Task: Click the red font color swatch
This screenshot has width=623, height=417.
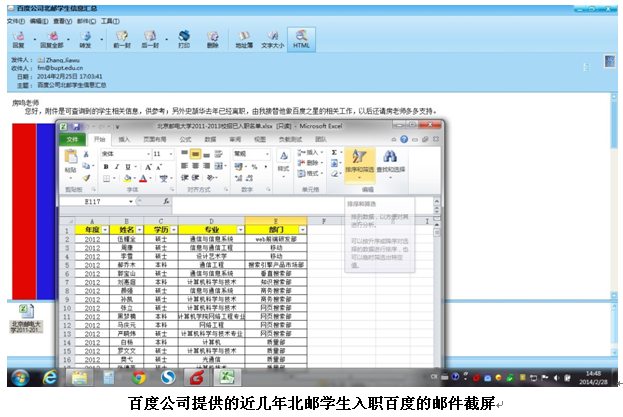Action: (x=143, y=179)
